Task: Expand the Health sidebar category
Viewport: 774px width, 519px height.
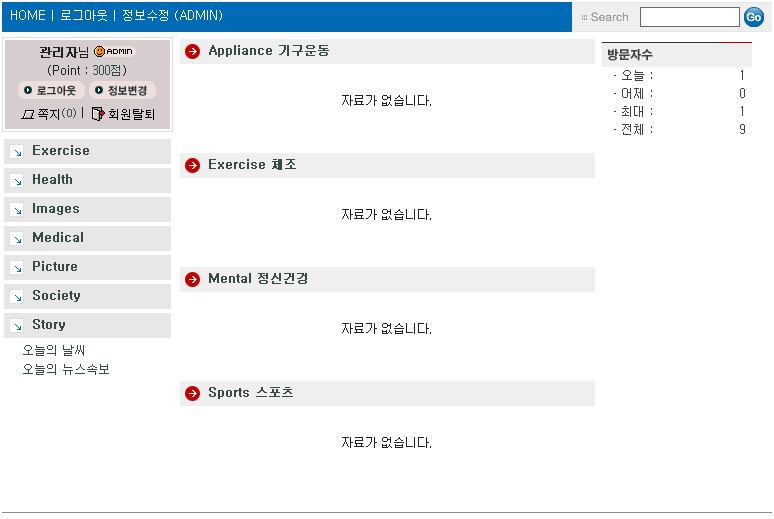Action: click(52, 180)
